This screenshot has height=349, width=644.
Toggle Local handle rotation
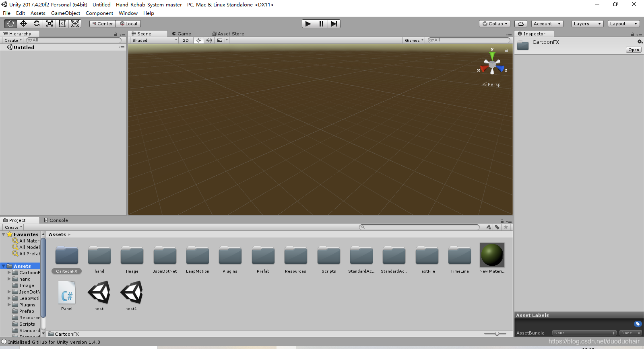click(128, 24)
